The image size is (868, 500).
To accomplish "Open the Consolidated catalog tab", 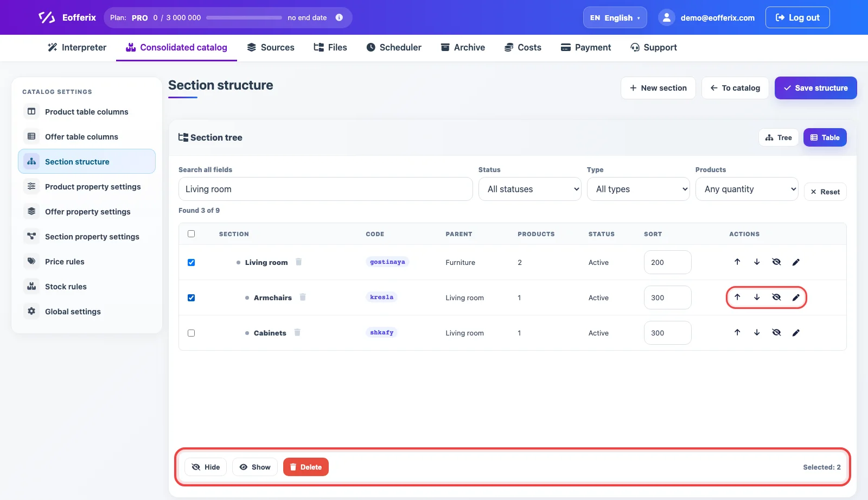I will (176, 47).
